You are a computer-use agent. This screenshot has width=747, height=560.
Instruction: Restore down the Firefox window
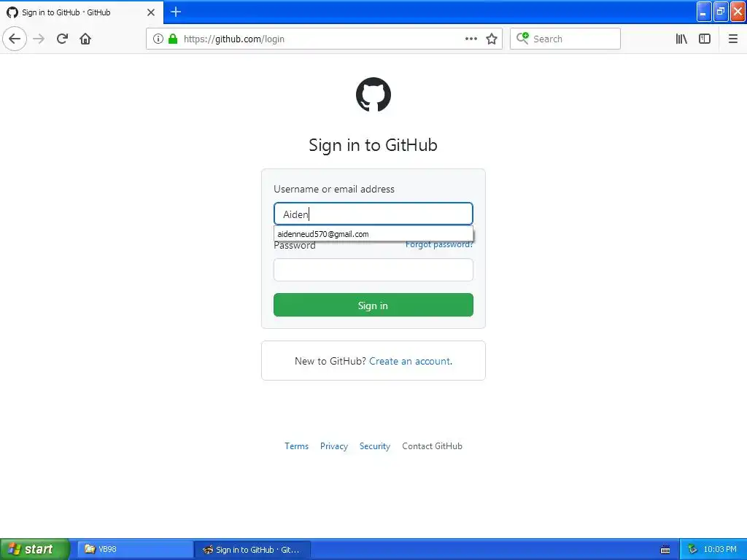[721, 12]
